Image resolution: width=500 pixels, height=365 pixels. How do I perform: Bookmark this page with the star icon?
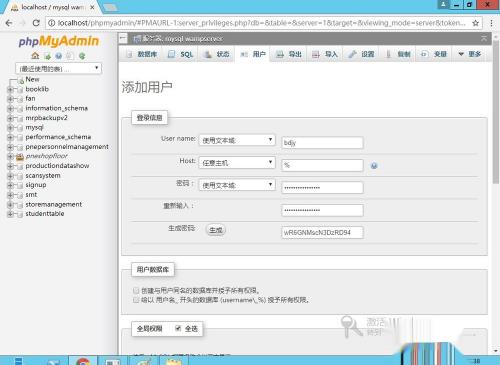[476, 23]
